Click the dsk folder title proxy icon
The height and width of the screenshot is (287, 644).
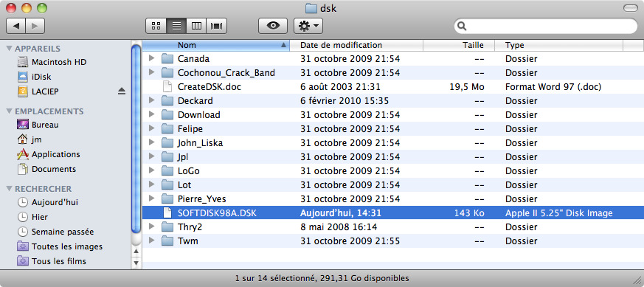tap(311, 8)
